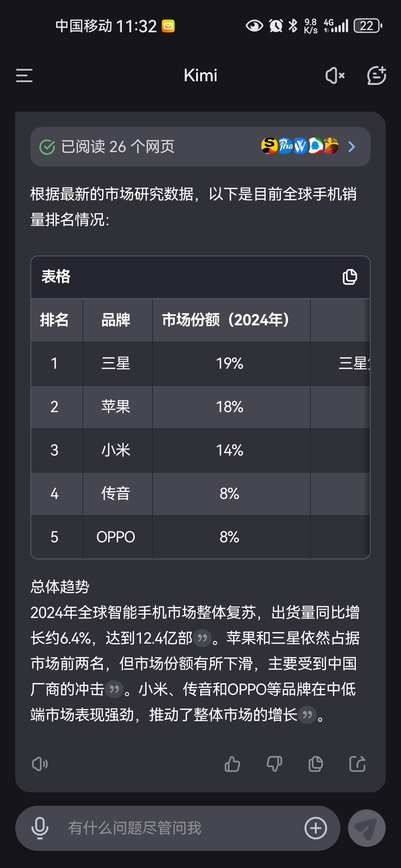The height and width of the screenshot is (868, 401).
Task: Share the response
Action: pyautogui.click(x=358, y=764)
